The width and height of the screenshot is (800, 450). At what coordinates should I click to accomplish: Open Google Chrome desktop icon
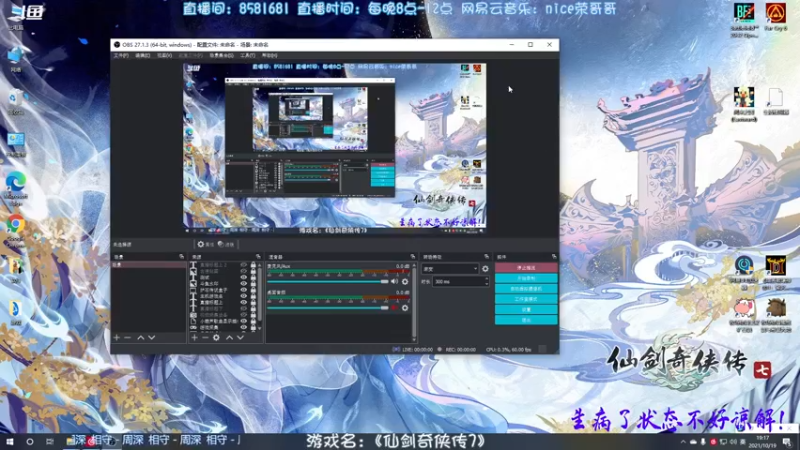pos(16,229)
